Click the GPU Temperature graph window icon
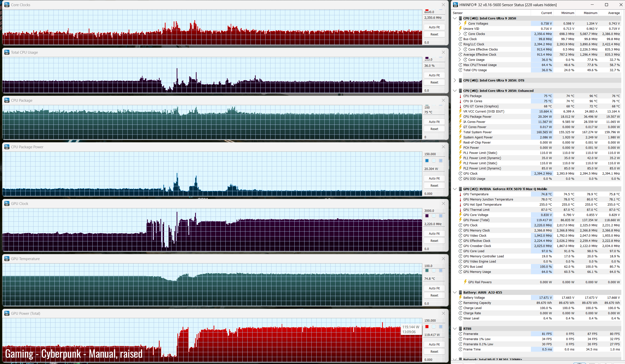The image size is (625, 364). (x=7, y=259)
